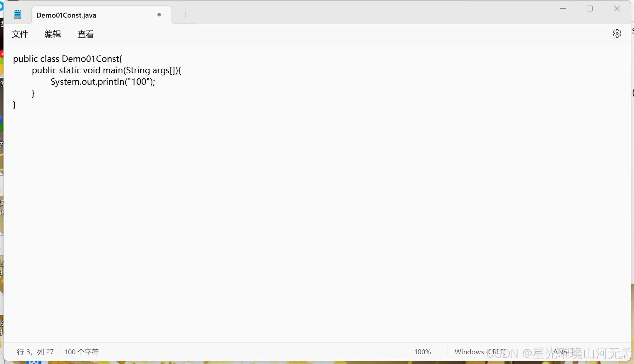Click on the public static void main line
This screenshot has height=364, width=634.
tap(106, 70)
